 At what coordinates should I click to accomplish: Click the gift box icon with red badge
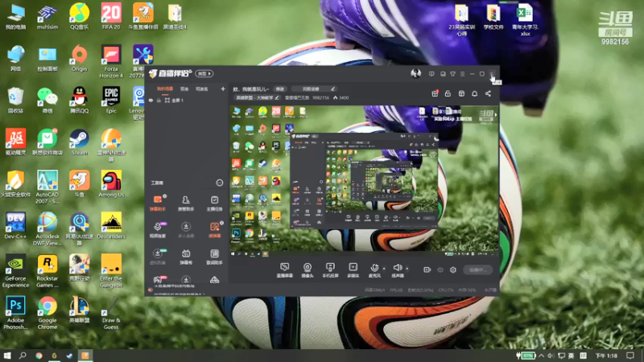click(435, 93)
